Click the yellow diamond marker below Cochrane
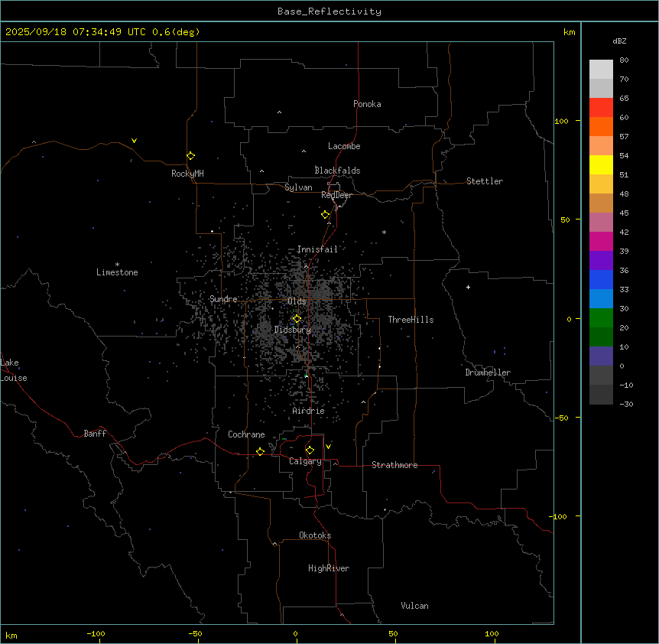Image resolution: width=659 pixels, height=644 pixels. (x=260, y=451)
